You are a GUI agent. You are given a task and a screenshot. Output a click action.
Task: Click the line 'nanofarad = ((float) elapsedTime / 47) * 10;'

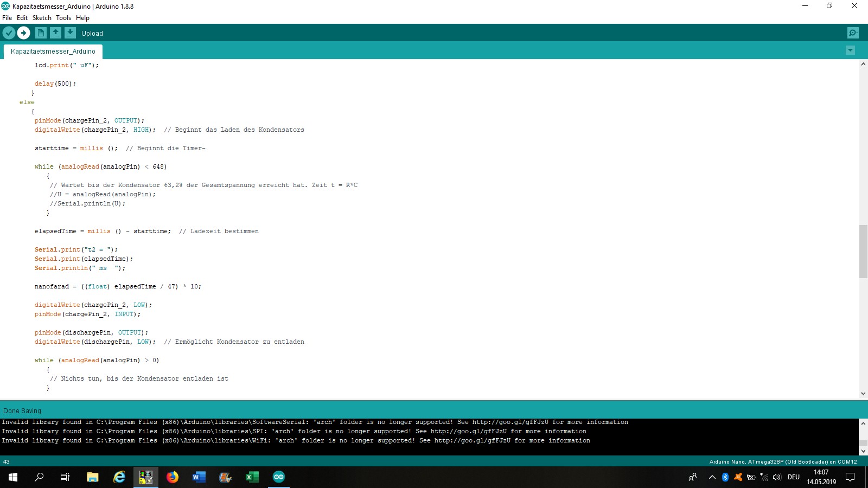click(x=118, y=286)
